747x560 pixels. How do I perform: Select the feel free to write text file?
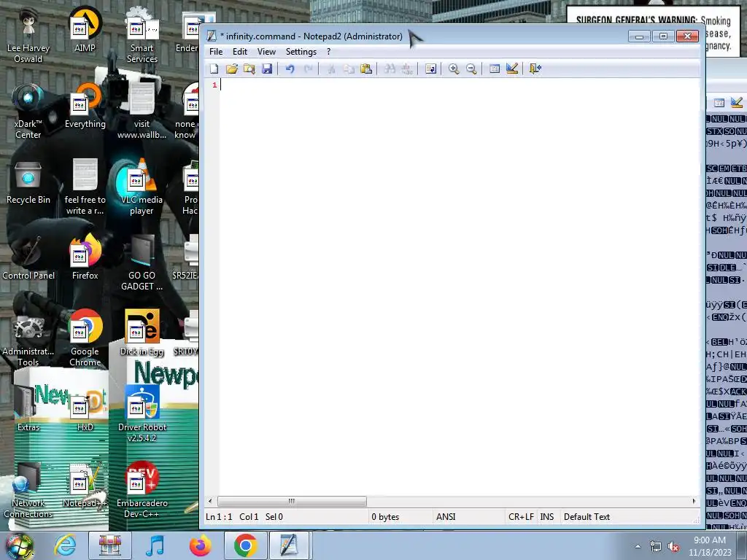pyautogui.click(x=85, y=187)
